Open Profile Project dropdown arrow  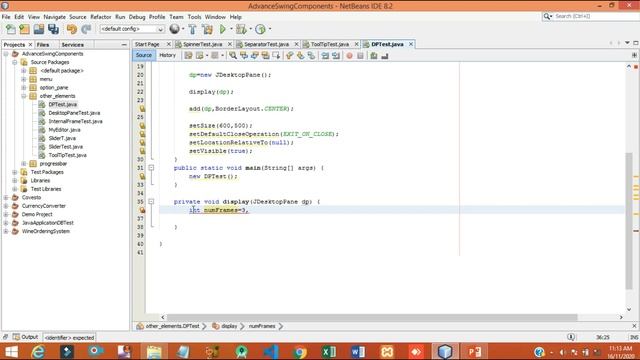270,29
